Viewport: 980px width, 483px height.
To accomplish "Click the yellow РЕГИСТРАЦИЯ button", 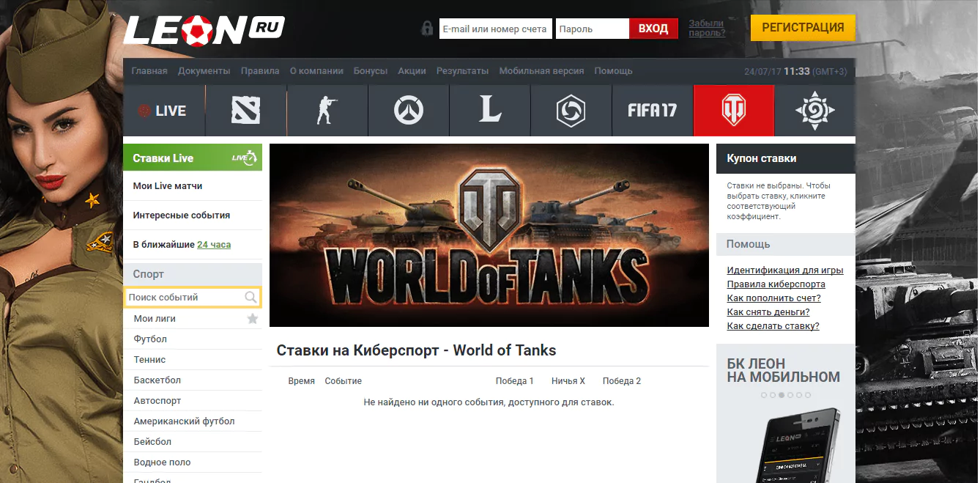I will tap(803, 28).
